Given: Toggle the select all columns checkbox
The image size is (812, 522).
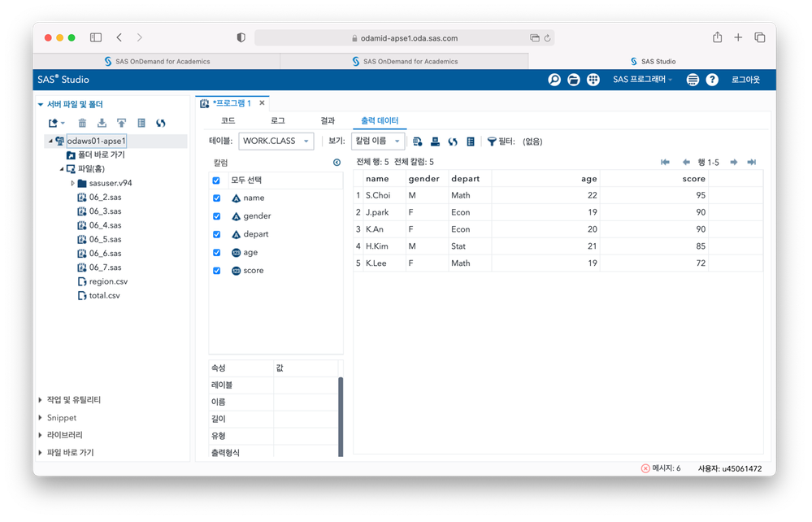Looking at the screenshot, I should pos(216,181).
